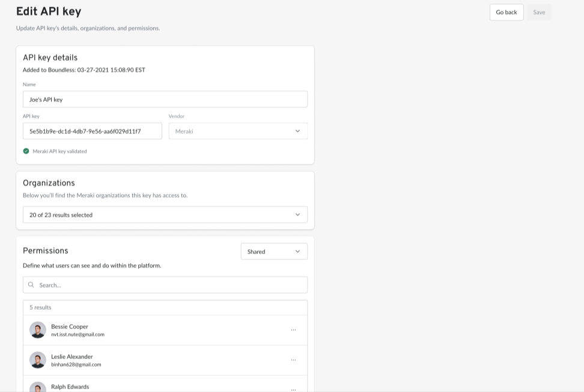The width and height of the screenshot is (584, 392).
Task: Open Bessie Cooper's more options menu
Action: click(x=293, y=330)
